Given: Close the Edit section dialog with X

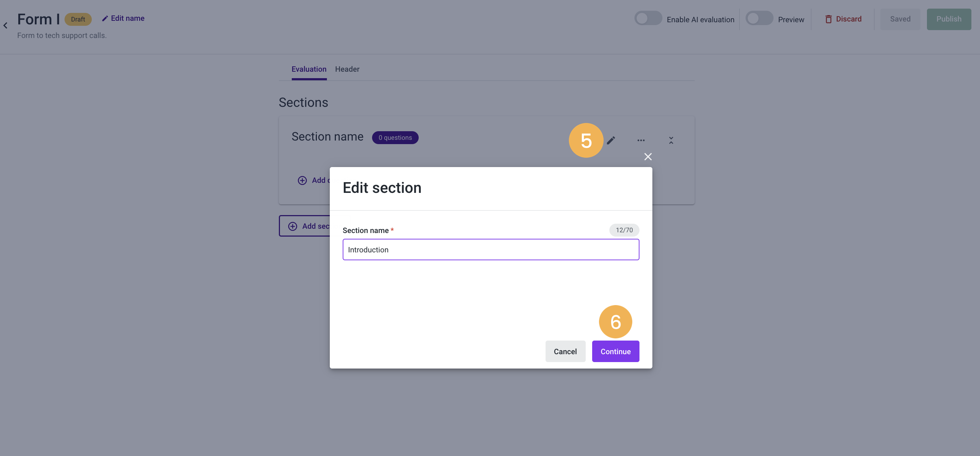Looking at the screenshot, I should point(647,156).
